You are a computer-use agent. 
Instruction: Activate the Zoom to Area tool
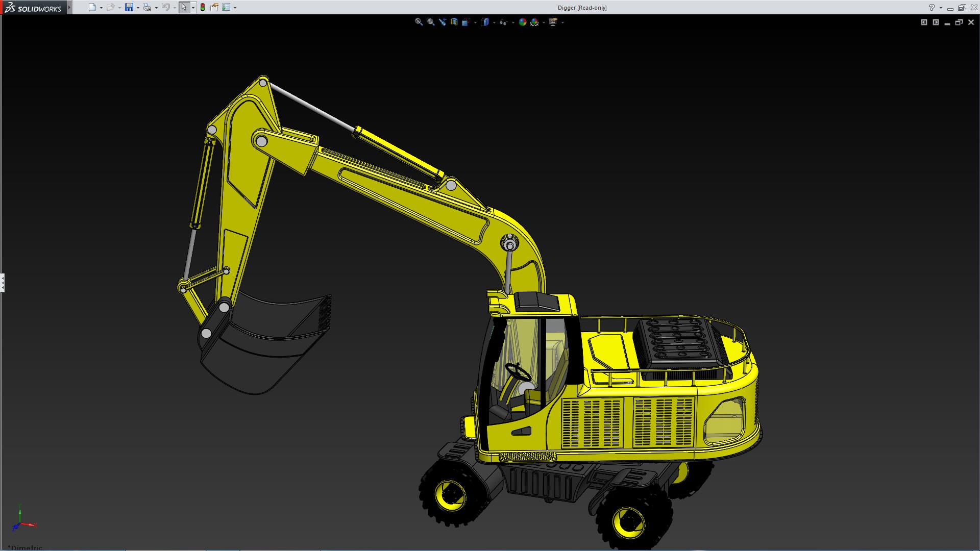430,22
